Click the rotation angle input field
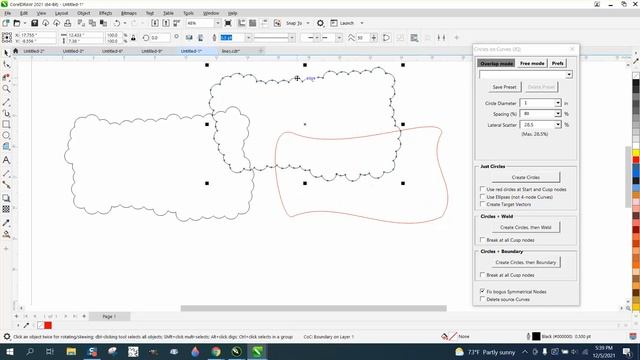 (x=160, y=38)
